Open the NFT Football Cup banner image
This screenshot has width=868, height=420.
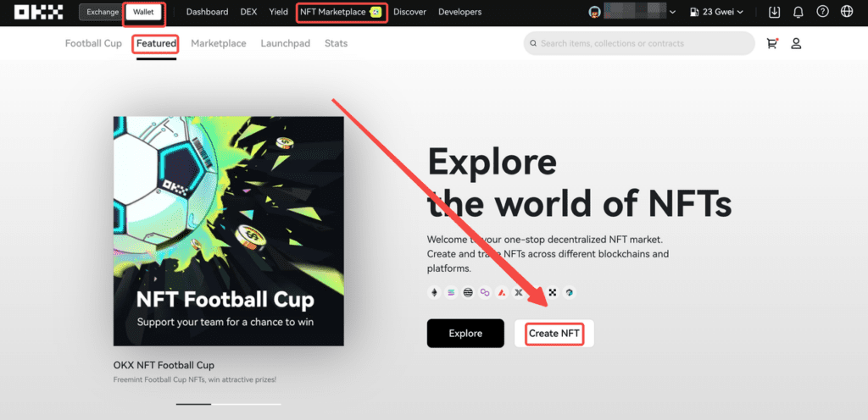click(229, 231)
